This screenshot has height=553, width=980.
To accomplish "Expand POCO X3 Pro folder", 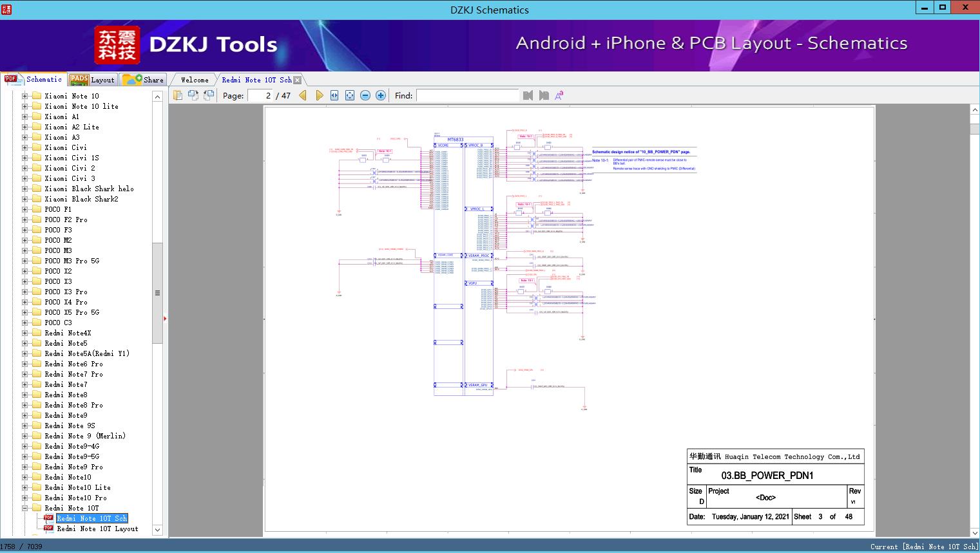I will 24,292.
